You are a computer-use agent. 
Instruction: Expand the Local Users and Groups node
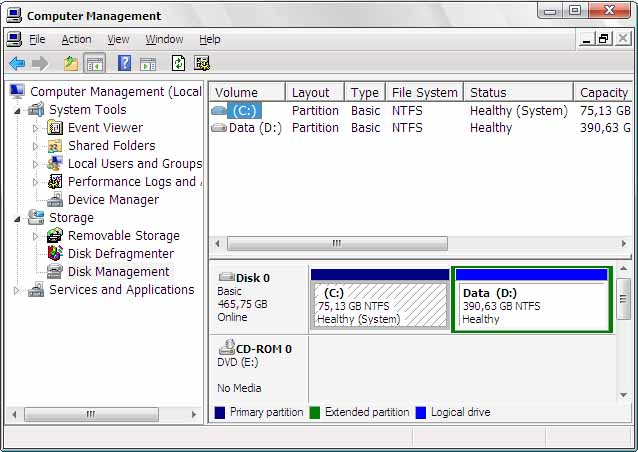pyautogui.click(x=35, y=164)
